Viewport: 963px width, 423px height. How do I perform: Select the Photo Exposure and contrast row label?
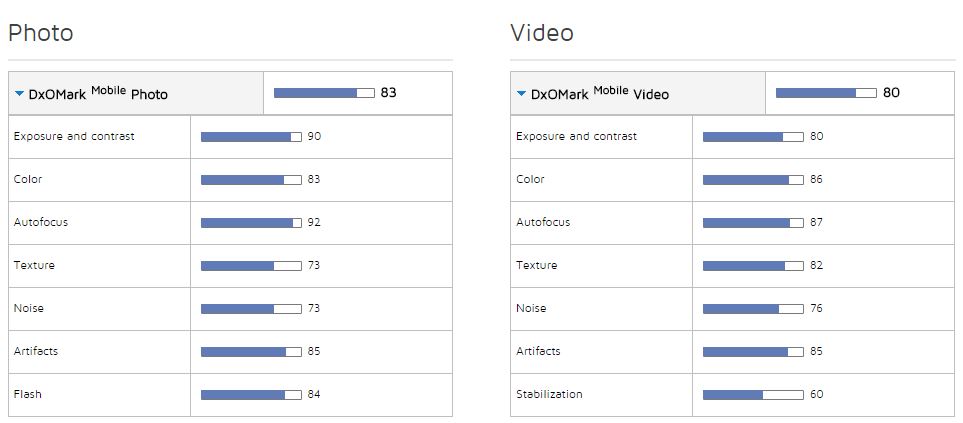point(74,136)
